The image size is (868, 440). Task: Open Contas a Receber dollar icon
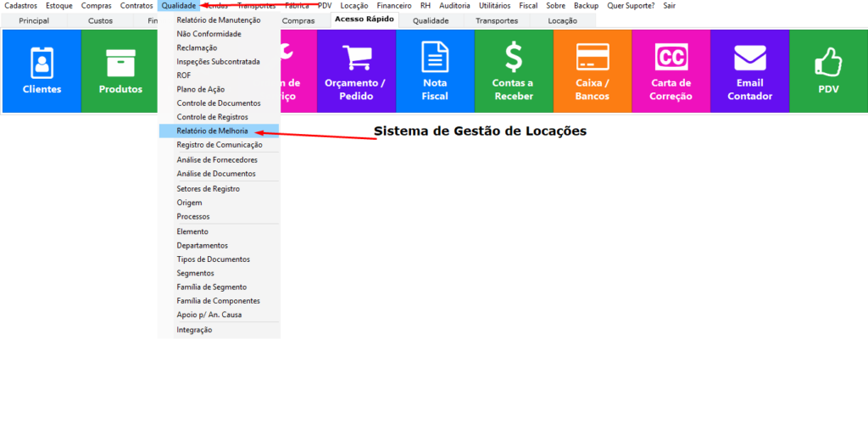(513, 57)
